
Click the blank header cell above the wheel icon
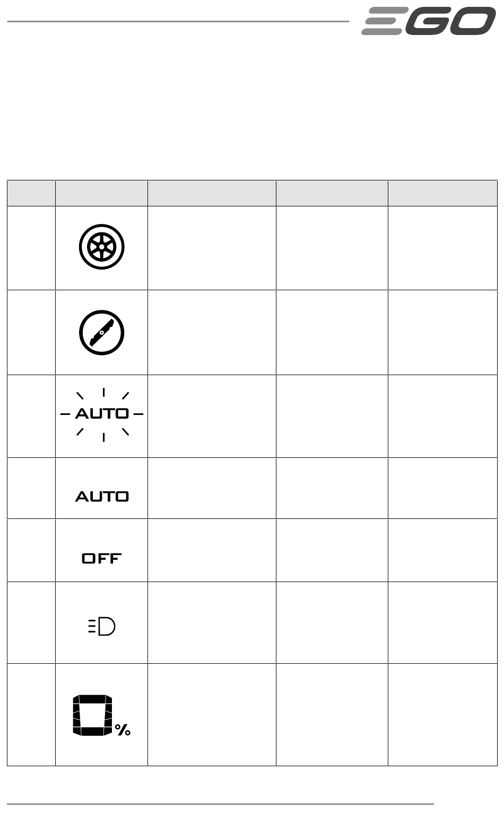coord(101,193)
